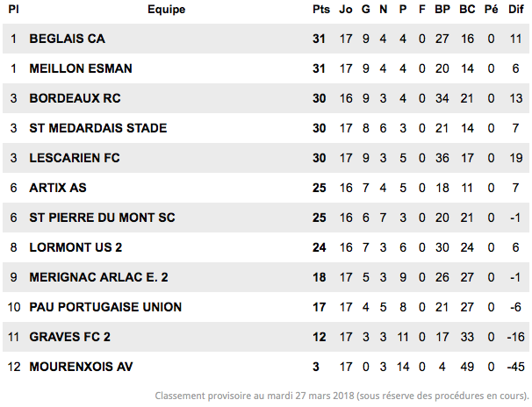Click the BC column header
The width and height of the screenshot is (532, 407).
pos(467,9)
